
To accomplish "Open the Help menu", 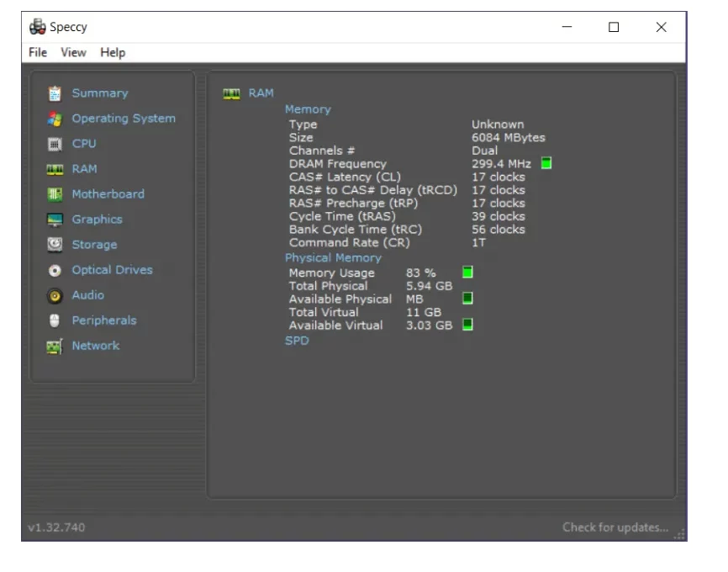I will pyautogui.click(x=113, y=52).
